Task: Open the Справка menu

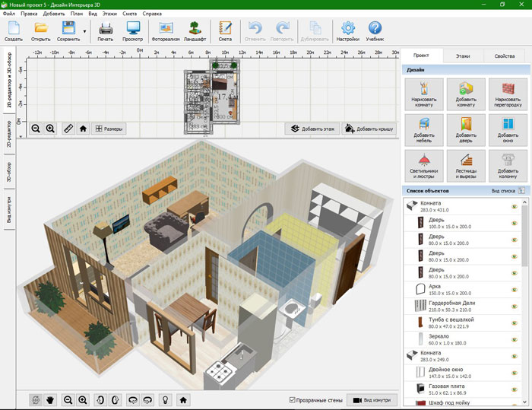Action: [x=152, y=14]
